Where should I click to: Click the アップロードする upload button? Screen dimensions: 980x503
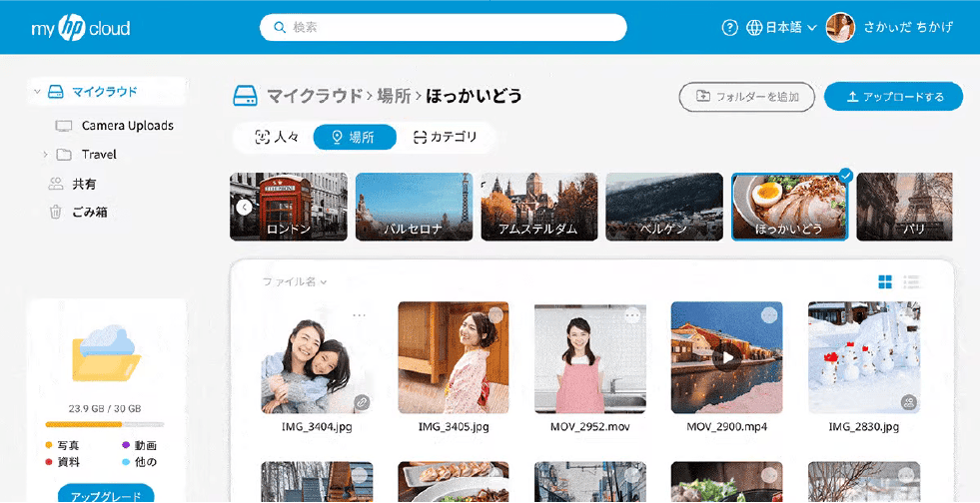(x=894, y=97)
